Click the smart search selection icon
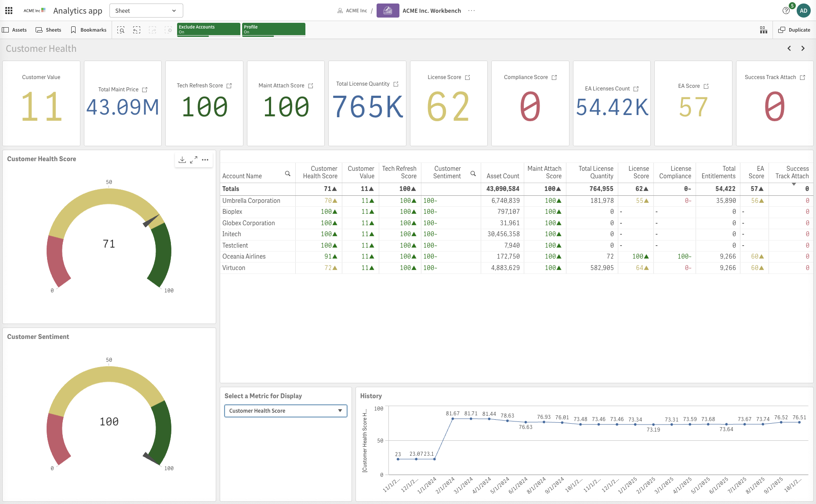Image resolution: width=816 pixels, height=504 pixels. [x=121, y=30]
